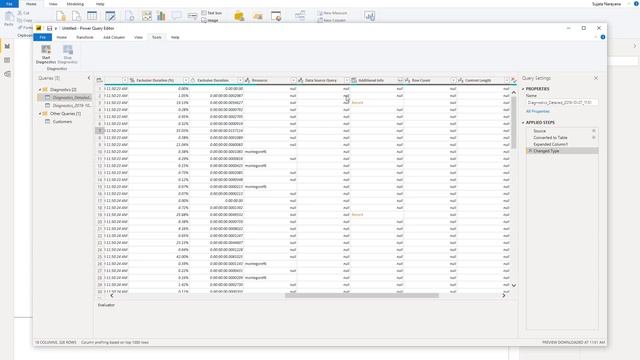Screen dimensions: 640x360
Task: Click the Paste icon in Power BI Home ribbon
Action: [x=9, y=18]
